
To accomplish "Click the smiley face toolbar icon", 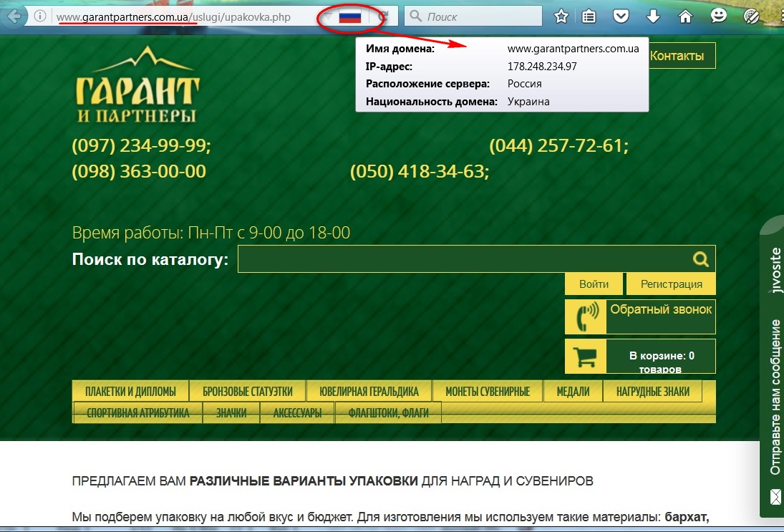I will [719, 16].
